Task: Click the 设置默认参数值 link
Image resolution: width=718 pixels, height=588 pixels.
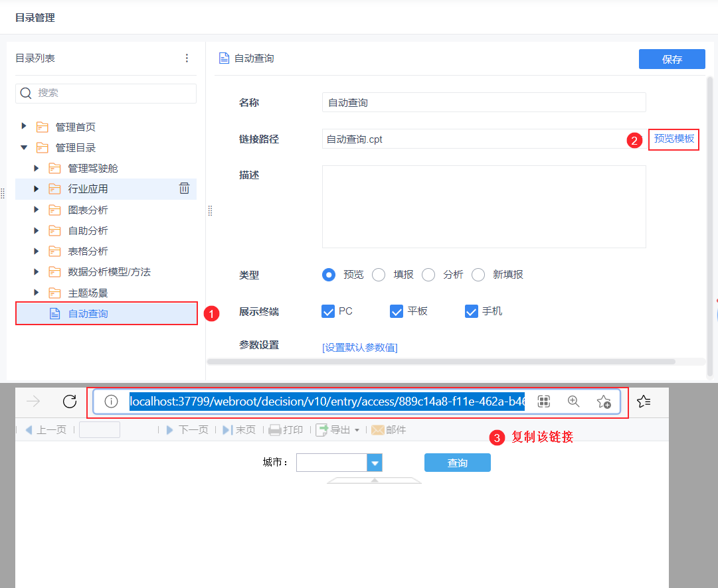Action: (x=360, y=347)
